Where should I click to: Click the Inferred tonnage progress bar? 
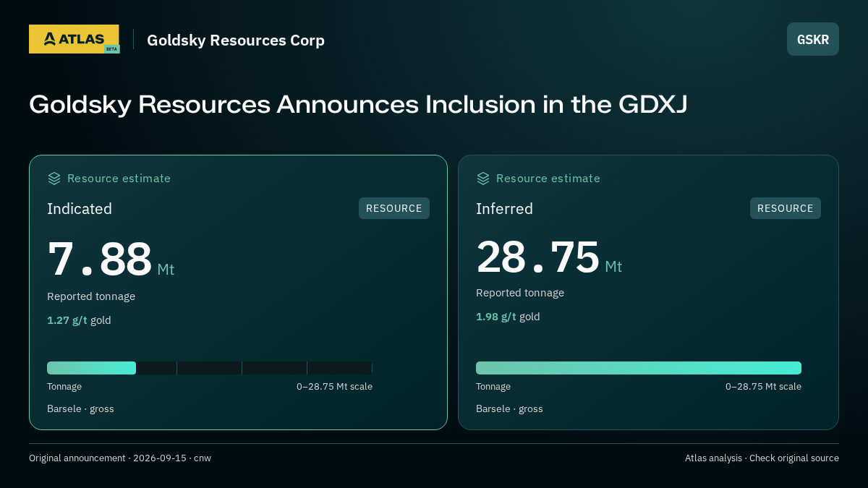(639, 368)
